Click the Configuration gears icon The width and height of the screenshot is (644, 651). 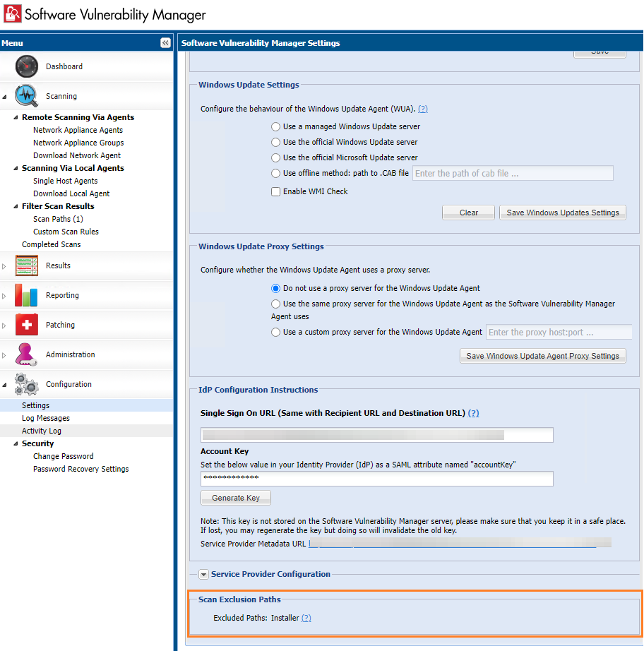tap(27, 384)
